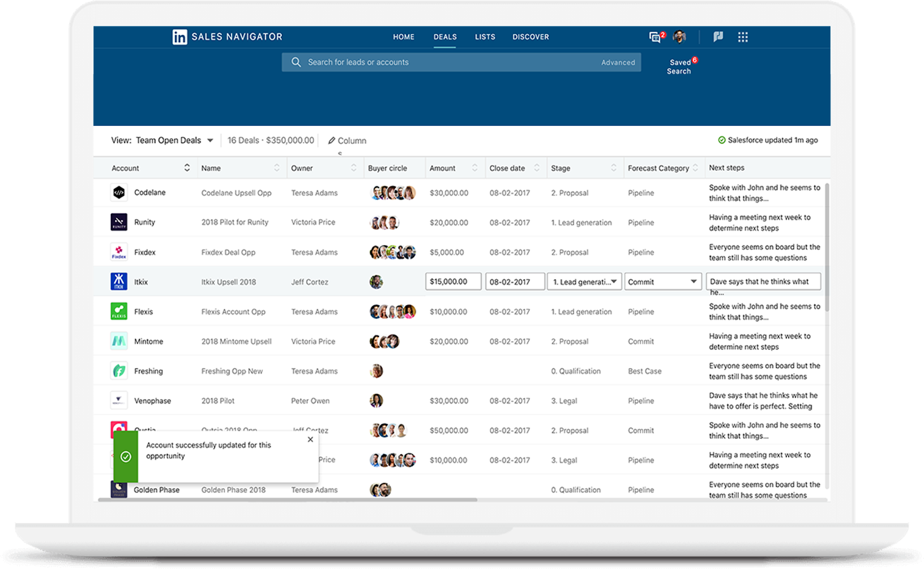Image resolution: width=924 pixels, height=569 pixels.
Task: Edit the Itkix close date field
Action: click(x=515, y=282)
